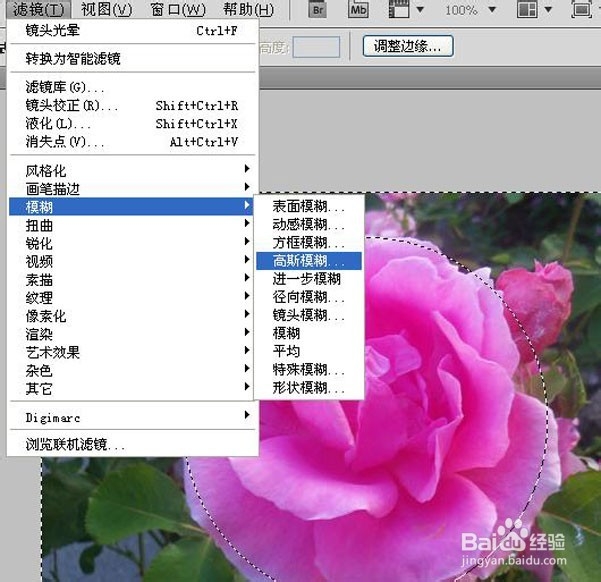Launch Mini Bridge via the Mb icon
The width and height of the screenshot is (601, 582).
tap(358, 10)
